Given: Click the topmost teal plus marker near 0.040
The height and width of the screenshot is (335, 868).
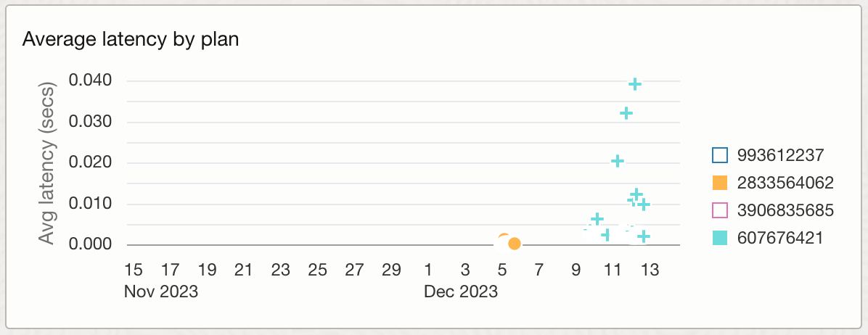Looking at the screenshot, I should point(635,84).
